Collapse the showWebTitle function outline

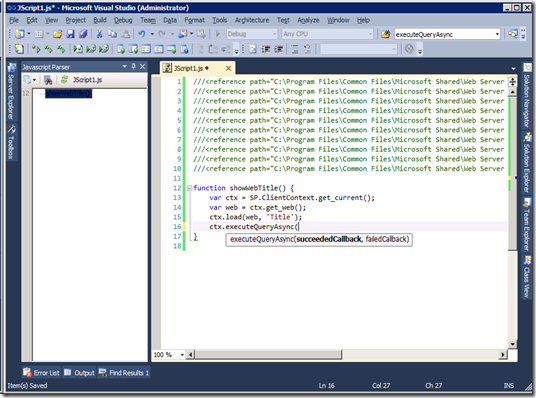pyautogui.click(x=189, y=188)
